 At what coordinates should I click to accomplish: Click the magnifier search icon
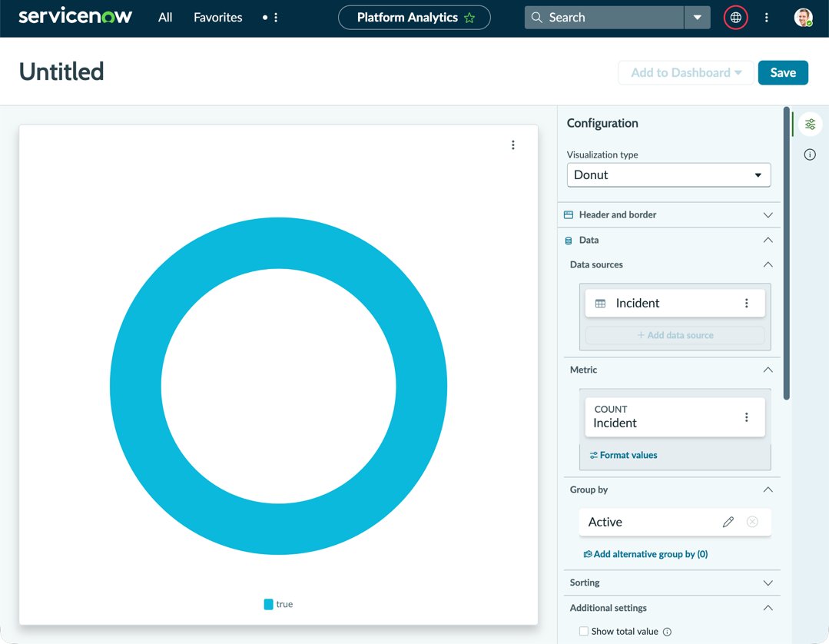(536, 18)
